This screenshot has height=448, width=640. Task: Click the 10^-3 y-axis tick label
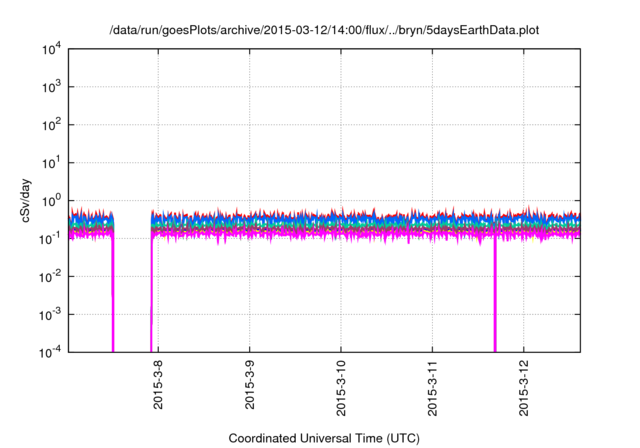[x=50, y=315]
